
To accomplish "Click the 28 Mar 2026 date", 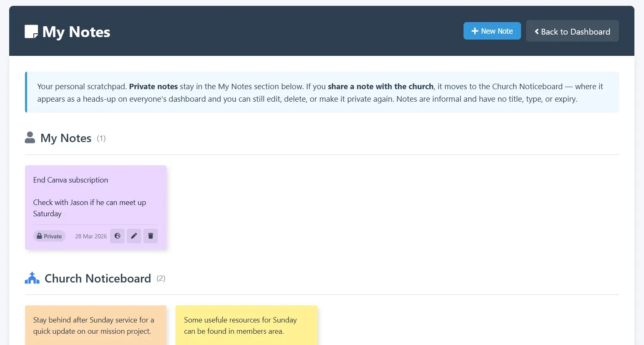I will click(x=91, y=236).
